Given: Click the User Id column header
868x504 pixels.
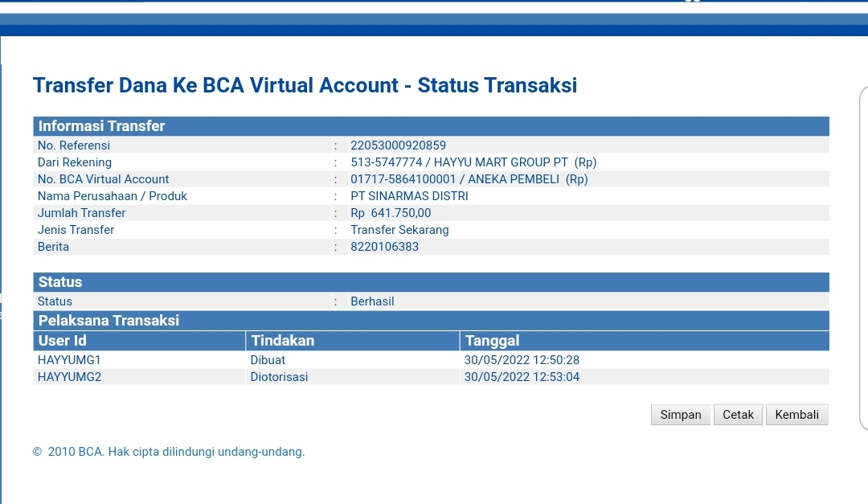Looking at the screenshot, I should tap(62, 341).
